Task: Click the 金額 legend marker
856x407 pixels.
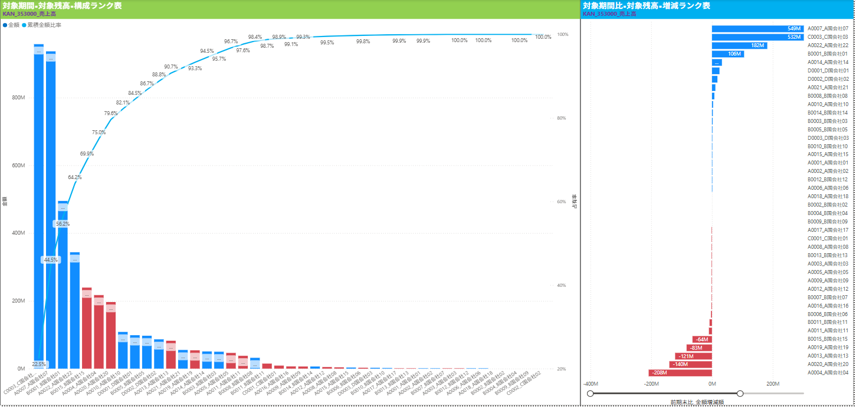Action: point(5,25)
